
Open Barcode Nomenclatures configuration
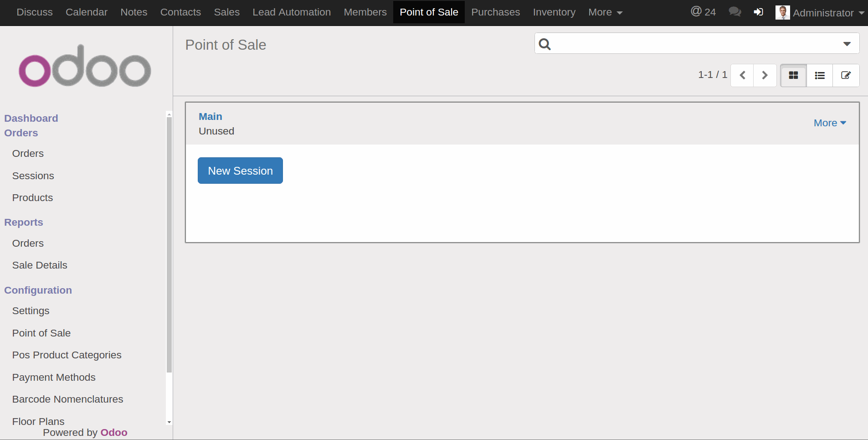[x=68, y=399]
